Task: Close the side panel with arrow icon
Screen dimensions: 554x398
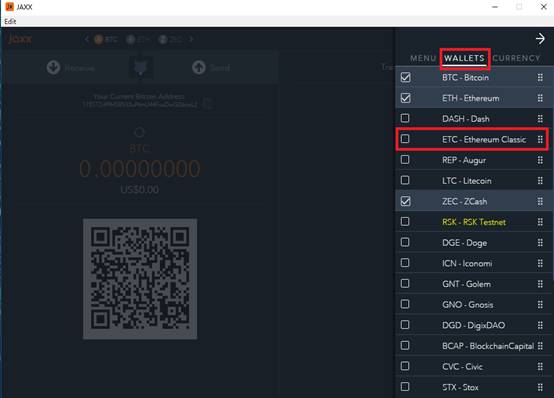Action: 540,39
